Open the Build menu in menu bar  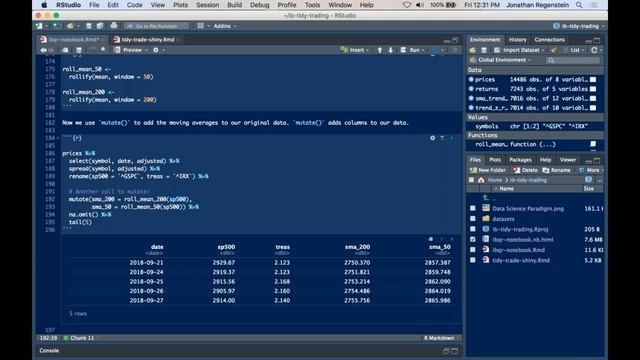[x=234, y=5]
